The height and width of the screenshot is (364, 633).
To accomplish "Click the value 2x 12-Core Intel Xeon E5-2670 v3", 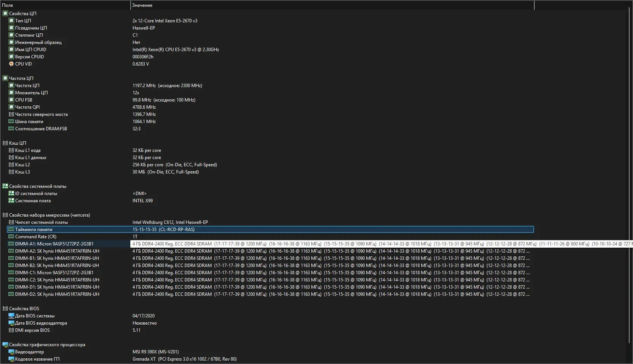I will [165, 21].
